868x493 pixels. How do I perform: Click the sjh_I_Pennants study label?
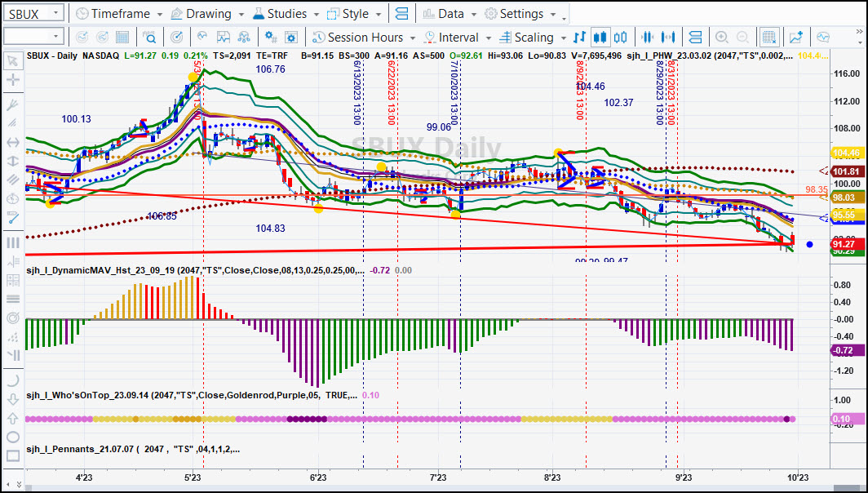pos(133,449)
